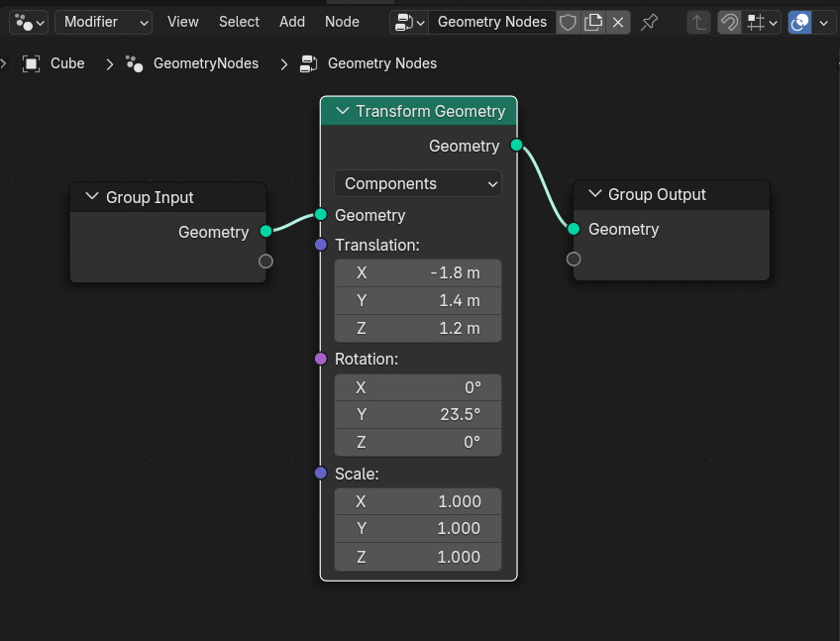
Task: Open the View menu
Action: (182, 22)
